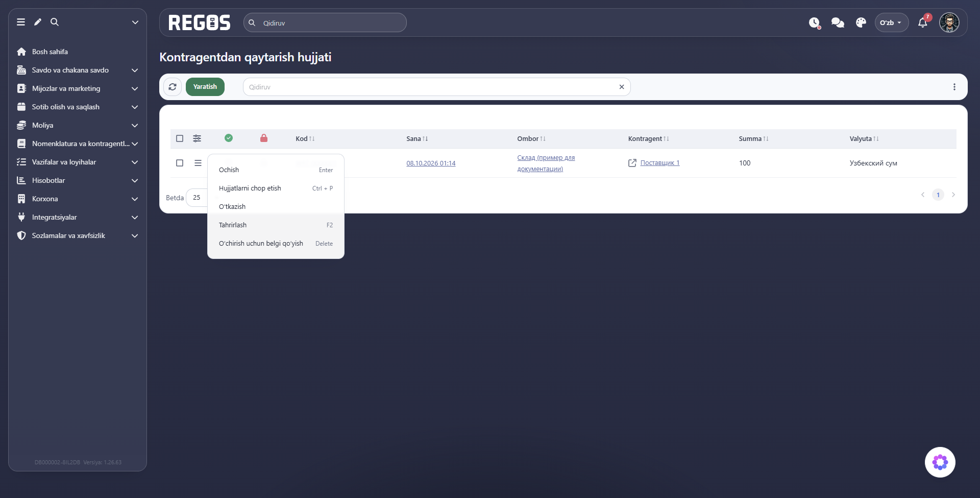This screenshot has width=980, height=498.
Task: Open external link icon beside Поставщик 1
Action: tap(632, 163)
